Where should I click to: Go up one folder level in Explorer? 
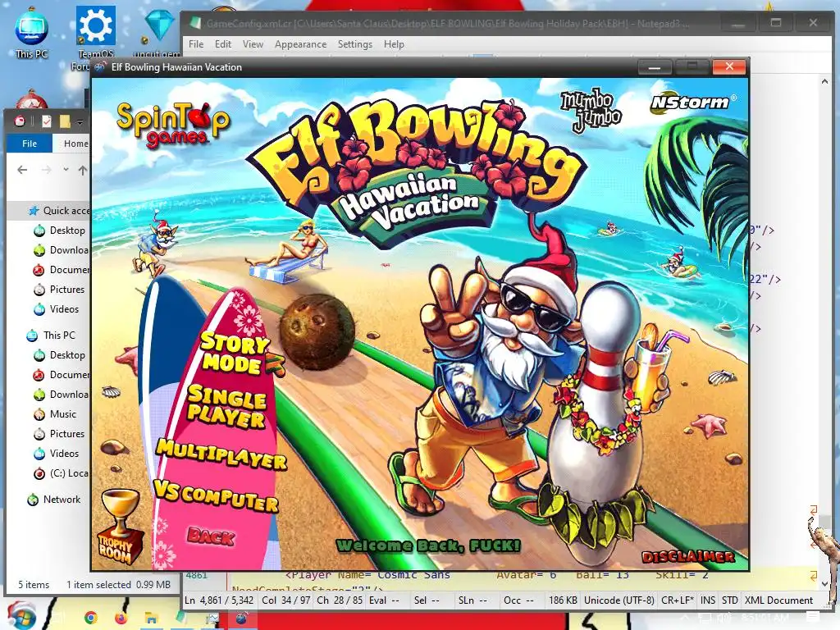(83, 170)
